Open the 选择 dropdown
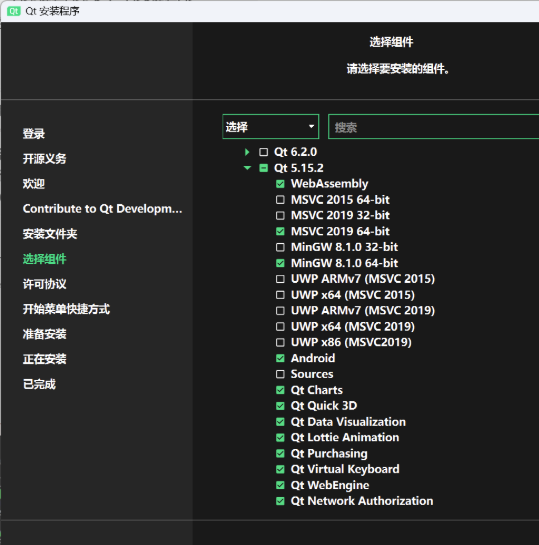Image resolution: width=539 pixels, height=545 pixels. (x=270, y=127)
